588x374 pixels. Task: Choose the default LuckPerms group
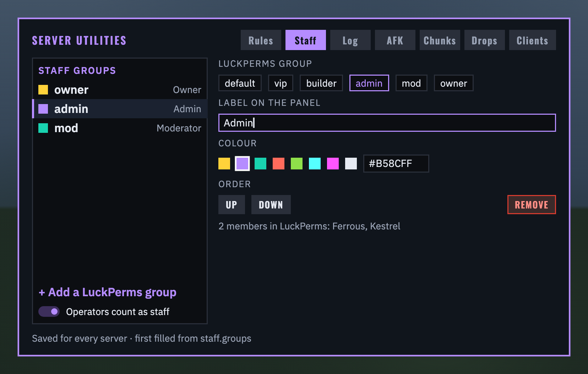pos(240,83)
